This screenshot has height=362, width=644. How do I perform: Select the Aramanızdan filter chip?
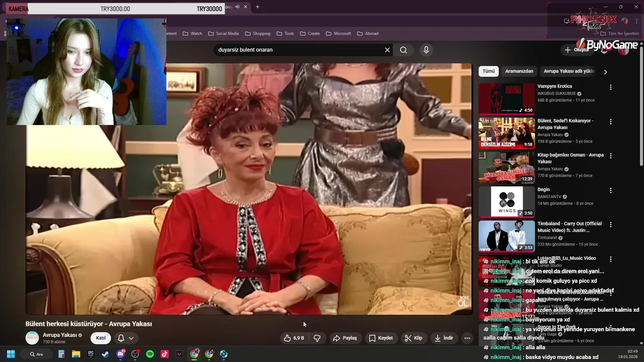click(x=519, y=71)
